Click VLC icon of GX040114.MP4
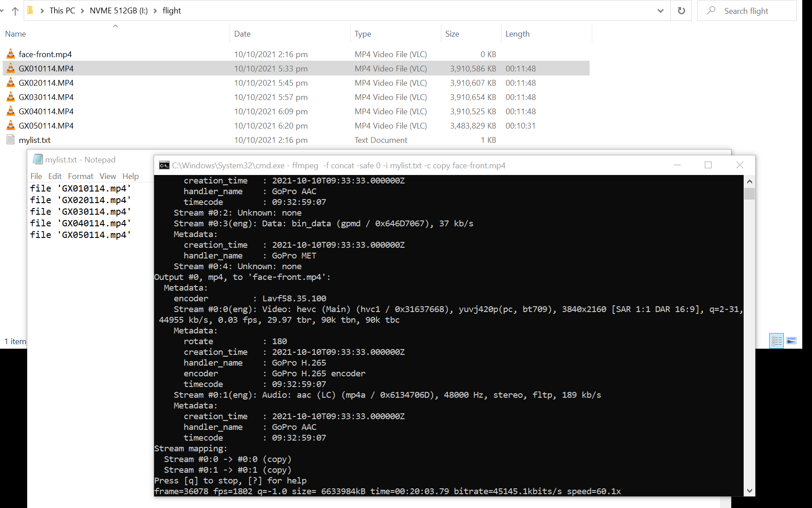 tap(11, 111)
